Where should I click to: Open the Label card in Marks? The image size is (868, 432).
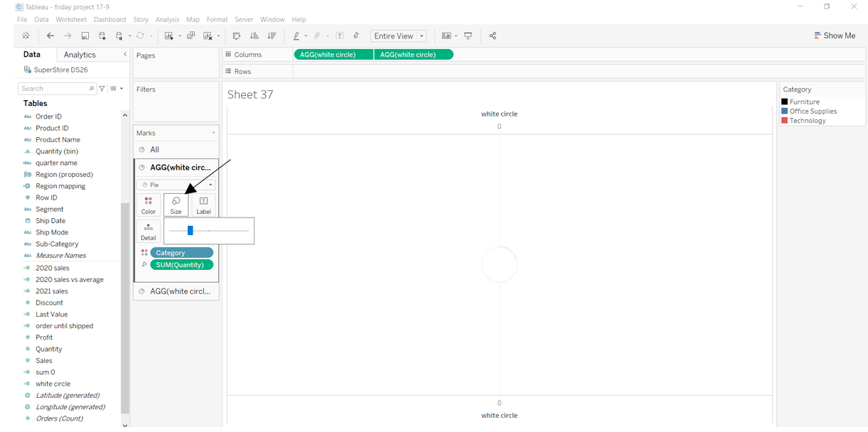203,205
